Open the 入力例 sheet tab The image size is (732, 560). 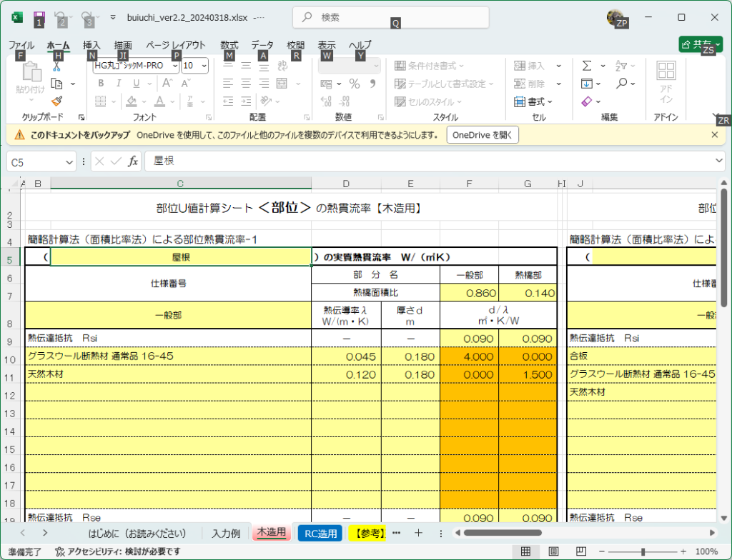click(x=226, y=534)
